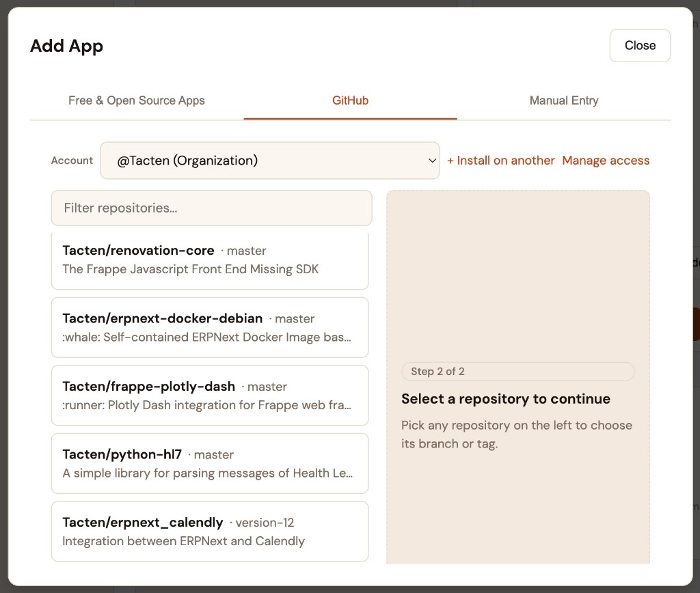Click the Add App title
This screenshot has width=700, height=593.
click(x=66, y=46)
